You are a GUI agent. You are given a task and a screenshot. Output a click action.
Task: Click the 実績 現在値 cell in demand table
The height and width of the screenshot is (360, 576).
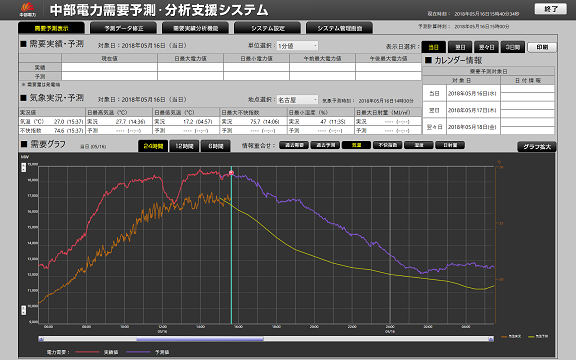click(109, 67)
